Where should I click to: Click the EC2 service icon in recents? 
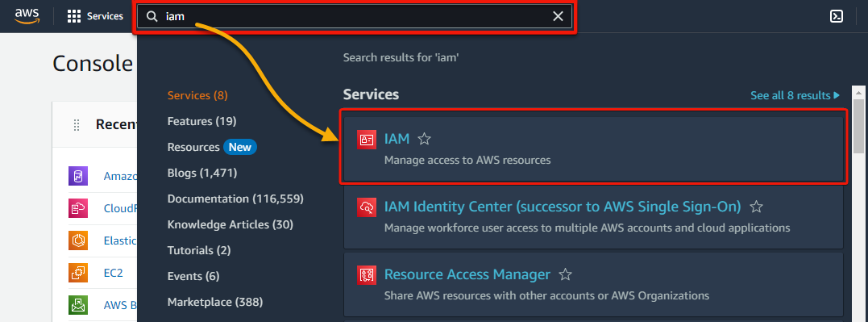coord(78,273)
